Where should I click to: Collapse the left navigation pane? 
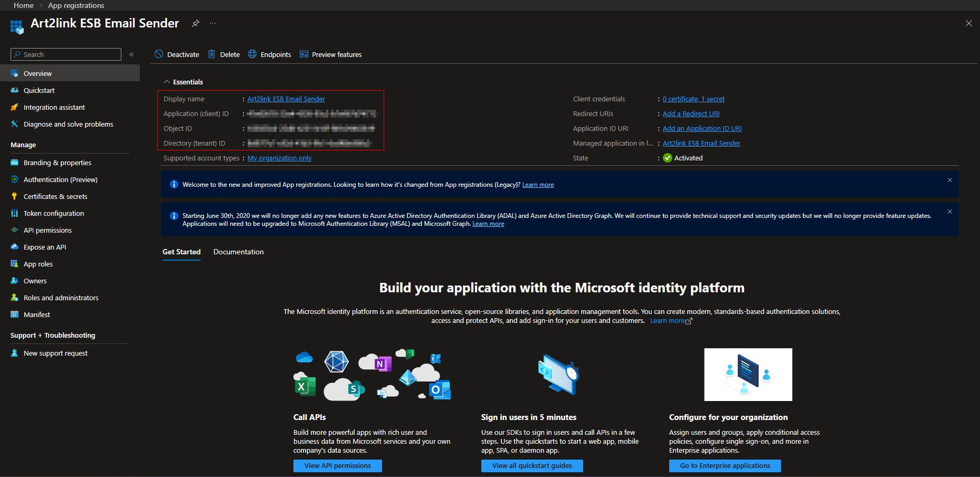pyautogui.click(x=131, y=53)
